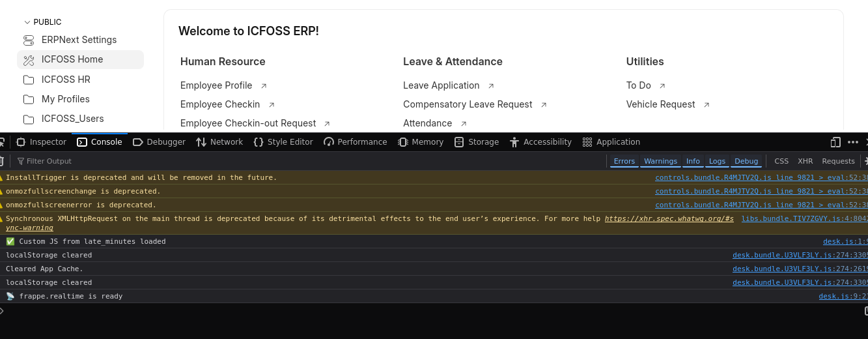The image size is (868, 339).
Task: Click arrow icon beside Employee Checkin
Action: pos(272,105)
